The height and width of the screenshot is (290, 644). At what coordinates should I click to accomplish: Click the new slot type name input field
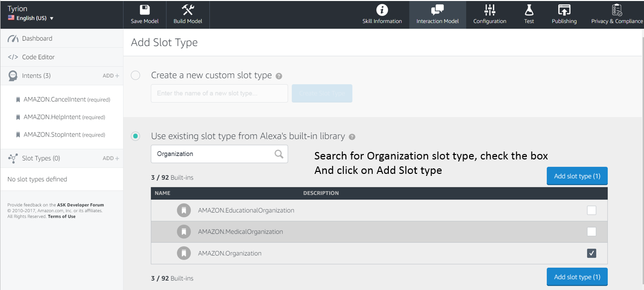point(219,94)
